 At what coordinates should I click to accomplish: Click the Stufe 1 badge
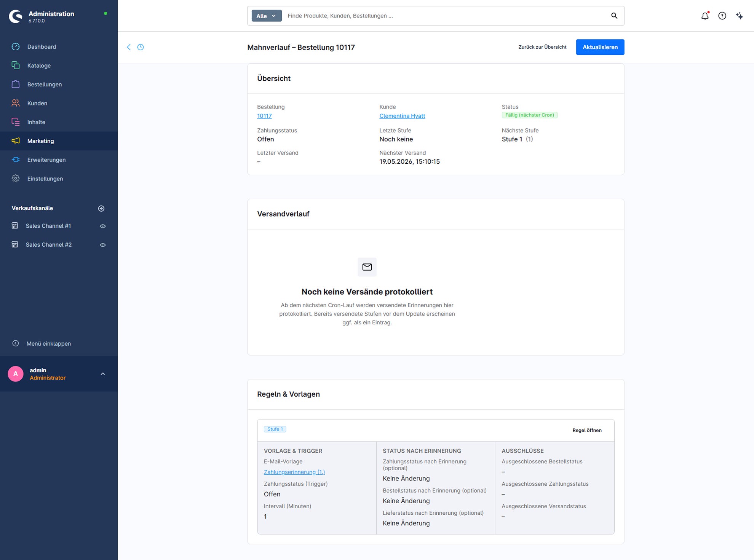point(275,429)
